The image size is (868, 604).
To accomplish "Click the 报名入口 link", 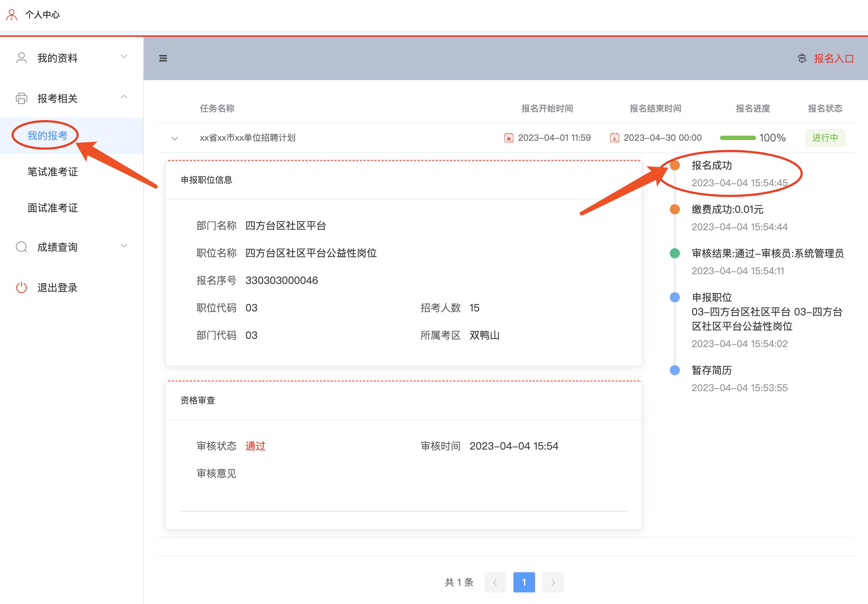I will click(x=834, y=58).
